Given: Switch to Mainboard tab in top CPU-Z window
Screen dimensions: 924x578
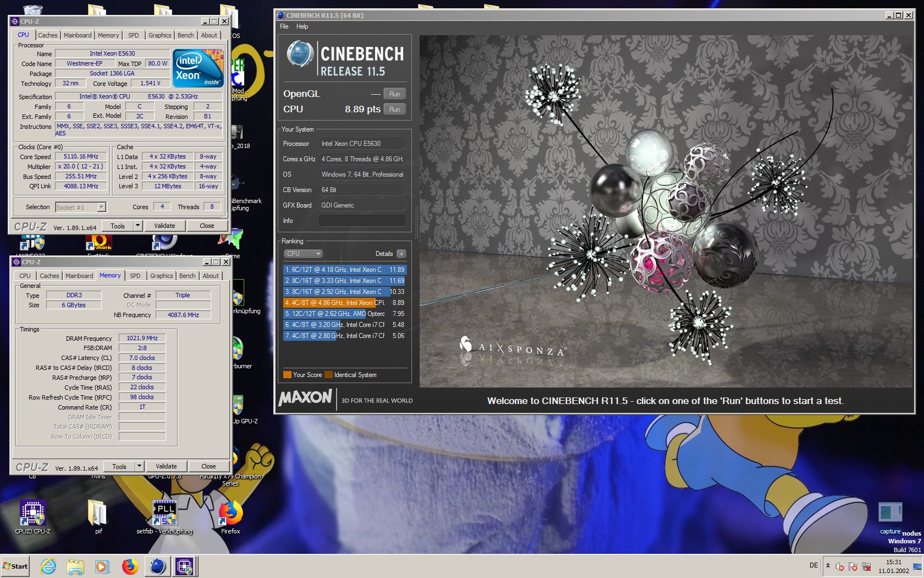Looking at the screenshot, I should (x=78, y=35).
